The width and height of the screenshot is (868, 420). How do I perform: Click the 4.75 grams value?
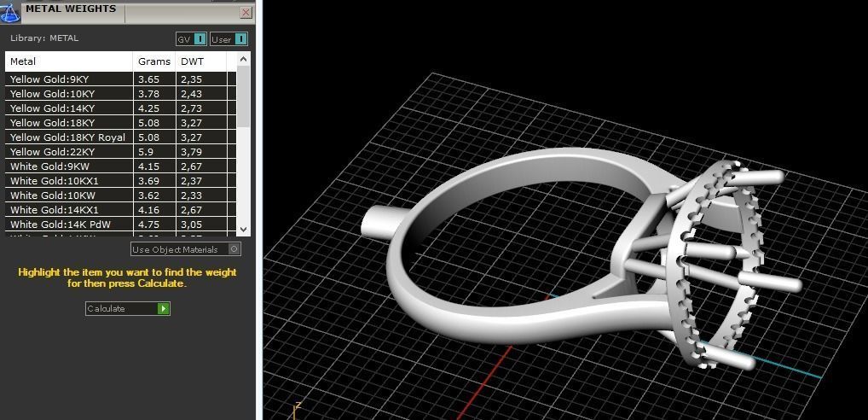(149, 224)
